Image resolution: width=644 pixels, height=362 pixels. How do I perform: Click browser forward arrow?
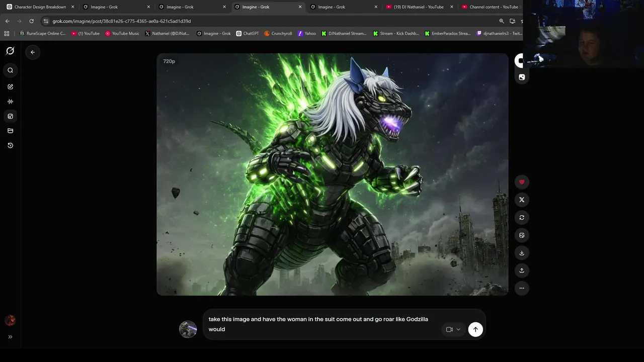click(19, 21)
